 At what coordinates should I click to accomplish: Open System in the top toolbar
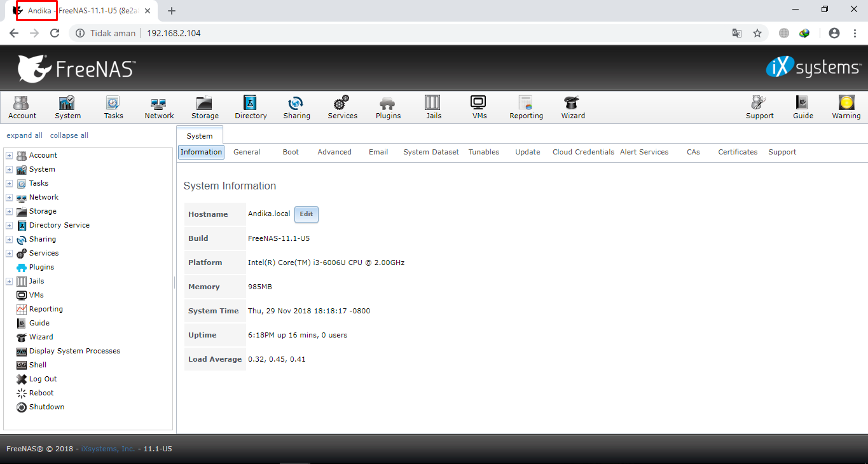(67, 107)
